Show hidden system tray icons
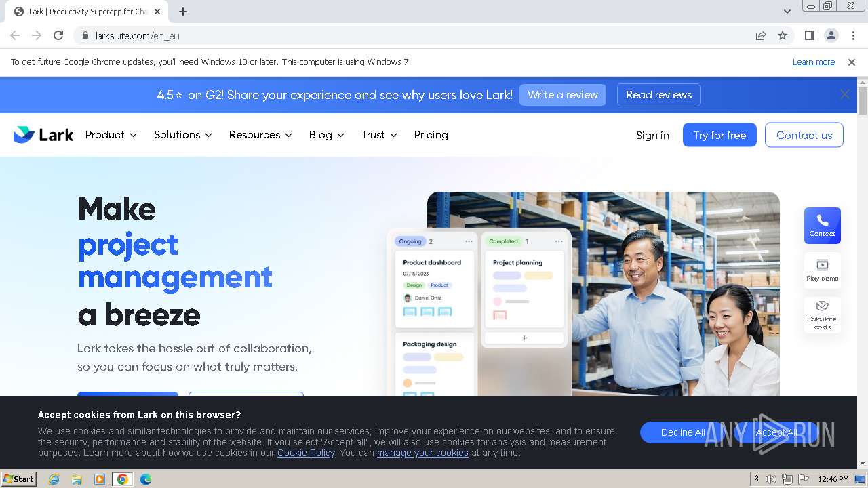868x488 pixels. tap(757, 479)
